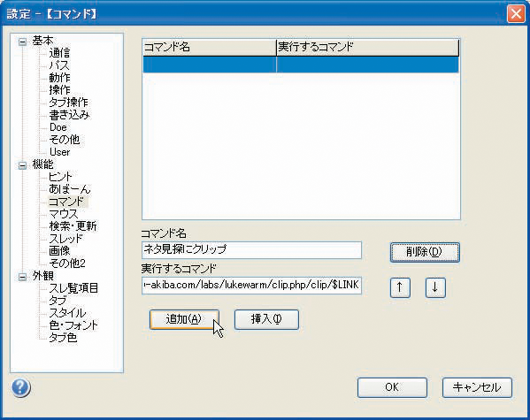This screenshot has height=420, width=530.
Task: Move command up with the up arrow
Action: click(400, 287)
